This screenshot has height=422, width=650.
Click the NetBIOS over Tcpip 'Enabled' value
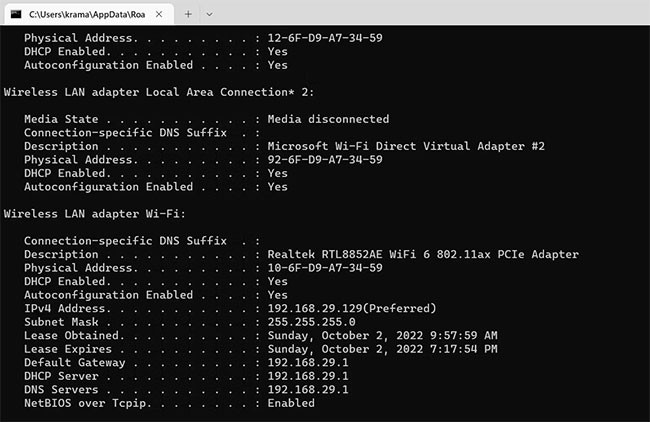[291, 403]
